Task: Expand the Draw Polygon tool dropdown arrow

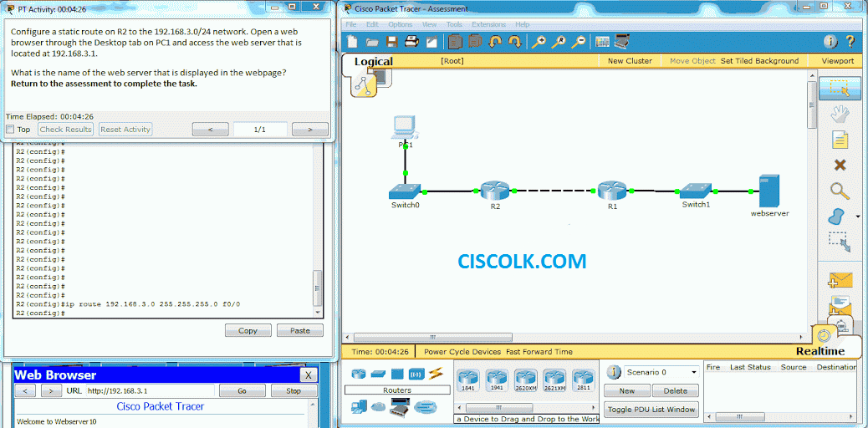Action: (x=858, y=217)
